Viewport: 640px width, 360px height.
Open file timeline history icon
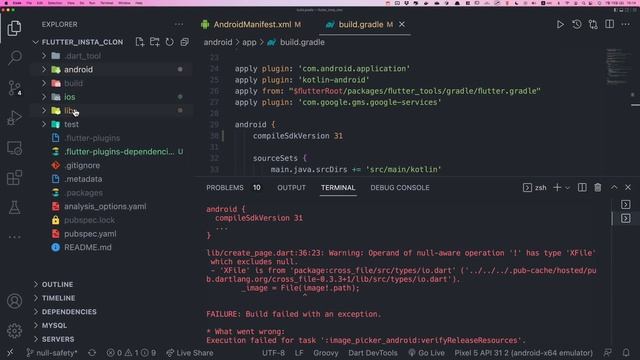click(577, 24)
